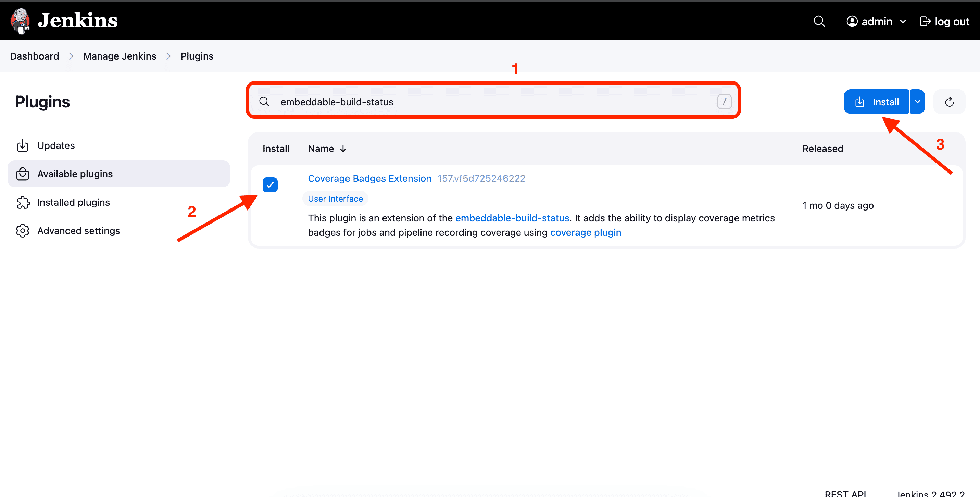Click the log out link
980x497 pixels.
945,22
